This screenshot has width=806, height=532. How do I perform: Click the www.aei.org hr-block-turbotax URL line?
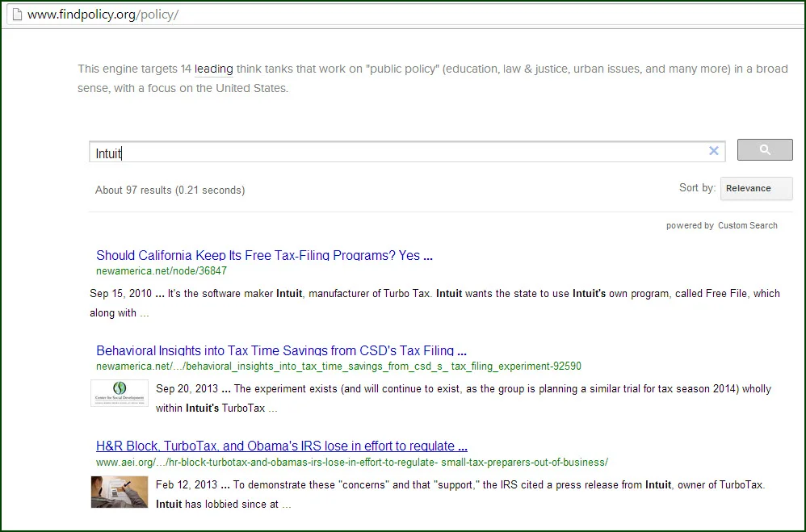pyautogui.click(x=352, y=462)
